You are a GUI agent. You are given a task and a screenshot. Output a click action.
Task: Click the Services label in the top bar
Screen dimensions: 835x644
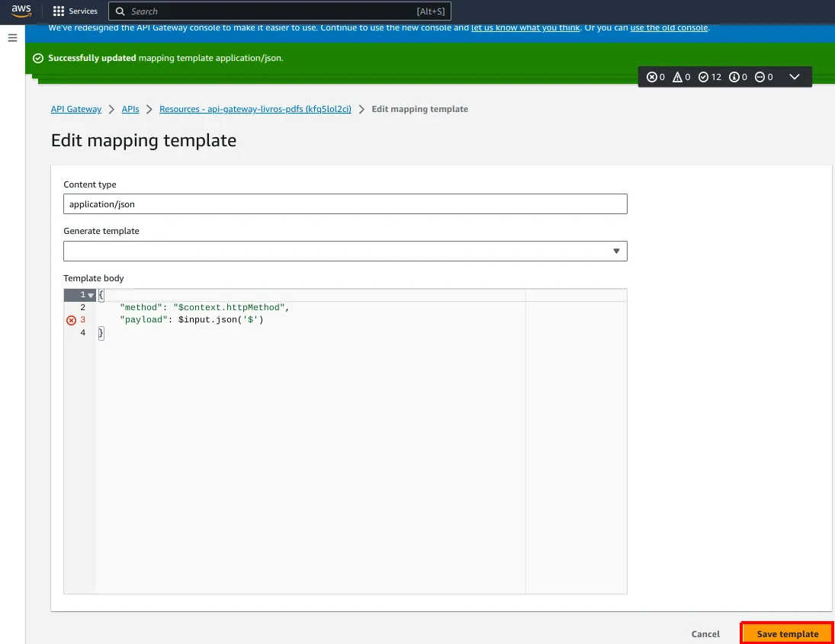click(x=83, y=11)
